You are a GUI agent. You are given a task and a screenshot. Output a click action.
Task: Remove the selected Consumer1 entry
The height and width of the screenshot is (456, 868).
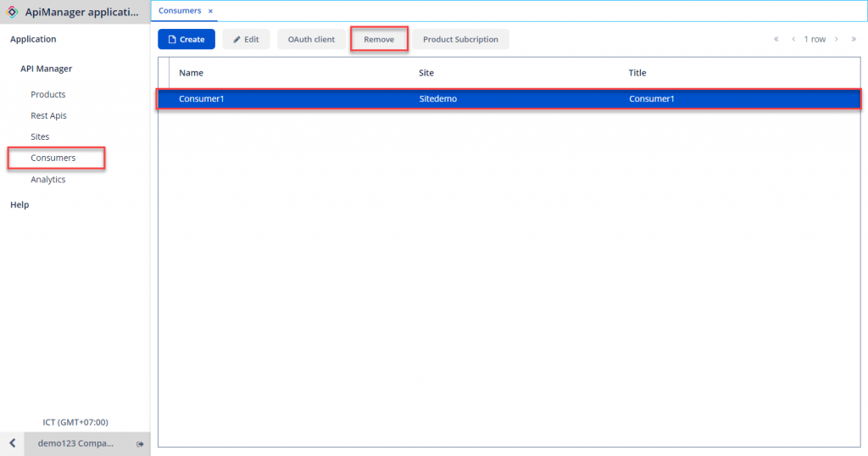[379, 39]
